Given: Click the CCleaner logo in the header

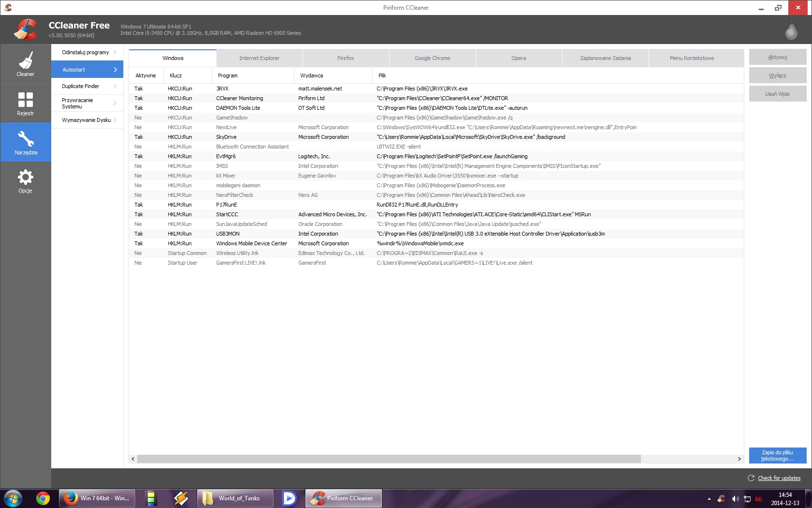Looking at the screenshot, I should (x=26, y=30).
